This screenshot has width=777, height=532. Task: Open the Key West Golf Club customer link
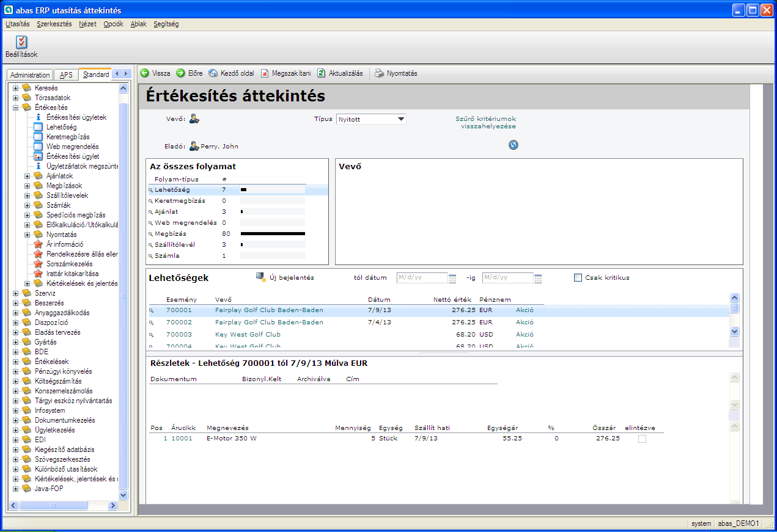coord(248,334)
